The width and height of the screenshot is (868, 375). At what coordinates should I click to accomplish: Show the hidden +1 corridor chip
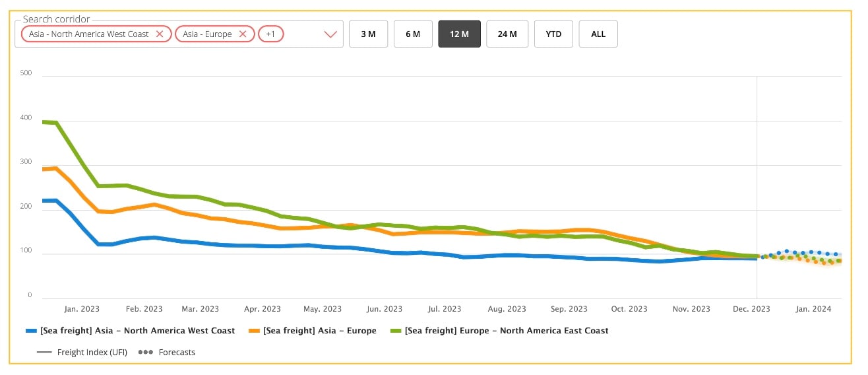270,34
